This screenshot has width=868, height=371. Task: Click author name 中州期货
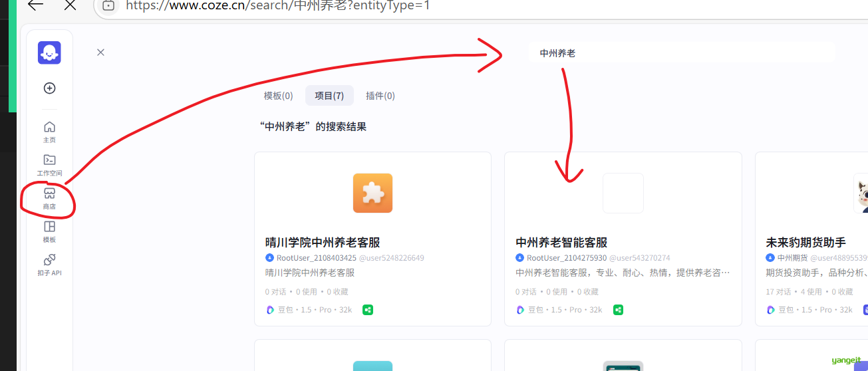792,258
